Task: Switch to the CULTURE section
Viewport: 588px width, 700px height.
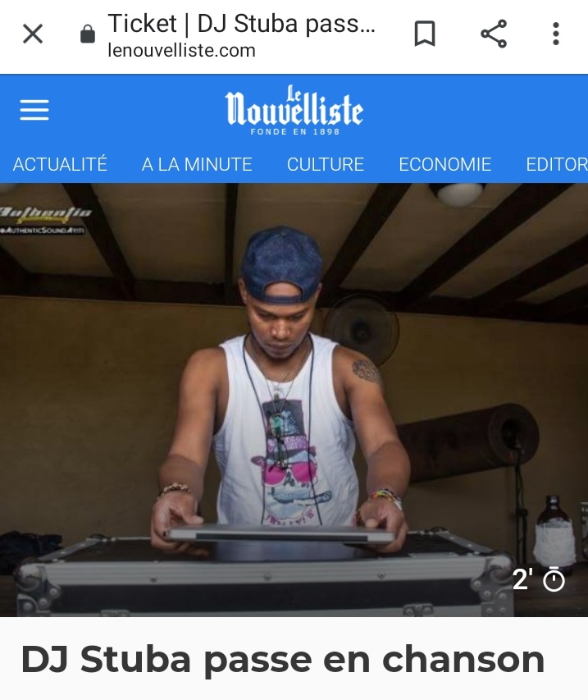Action: click(326, 164)
